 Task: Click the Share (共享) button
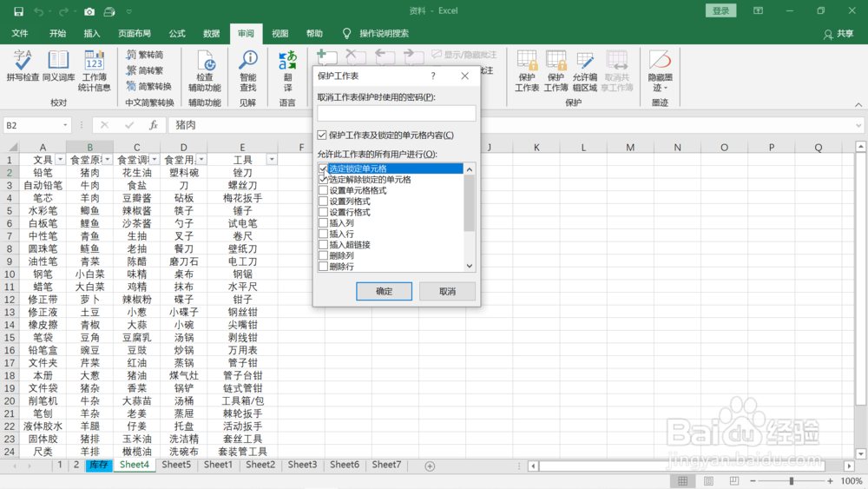point(838,34)
